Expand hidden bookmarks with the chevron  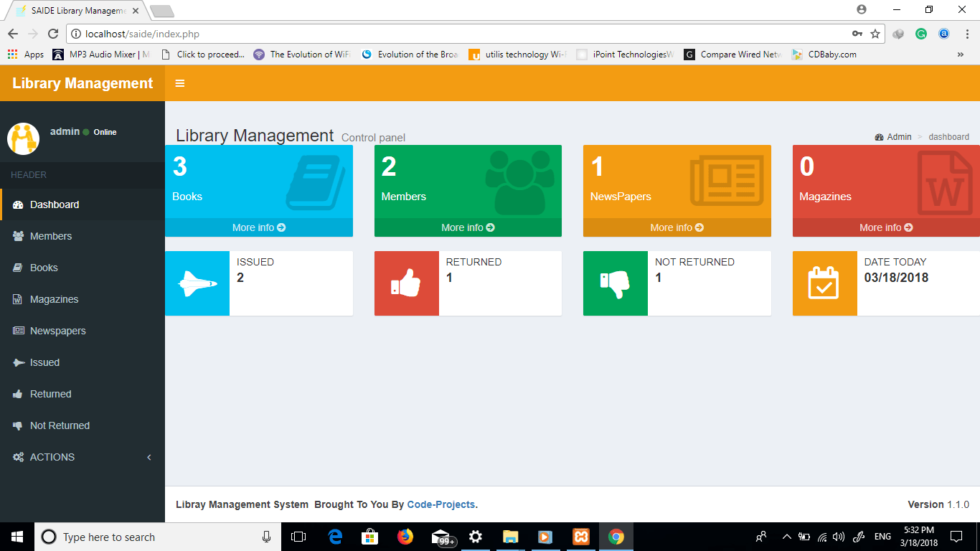pos(961,54)
